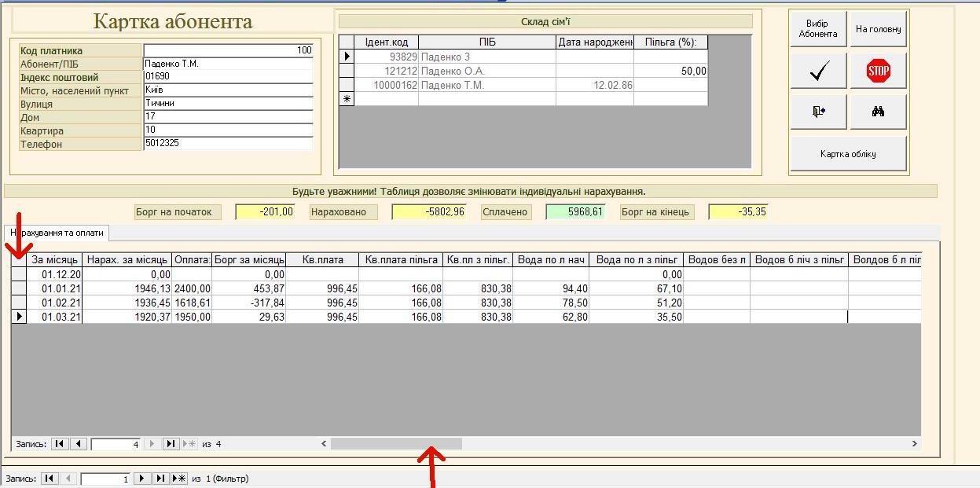980x488 pixels.
Task: Click the Код платника field with 100
Action: (x=228, y=50)
